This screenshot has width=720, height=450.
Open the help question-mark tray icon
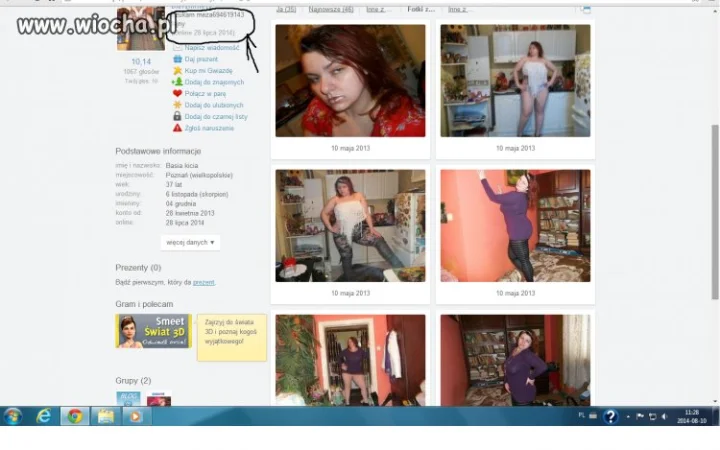click(x=610, y=416)
